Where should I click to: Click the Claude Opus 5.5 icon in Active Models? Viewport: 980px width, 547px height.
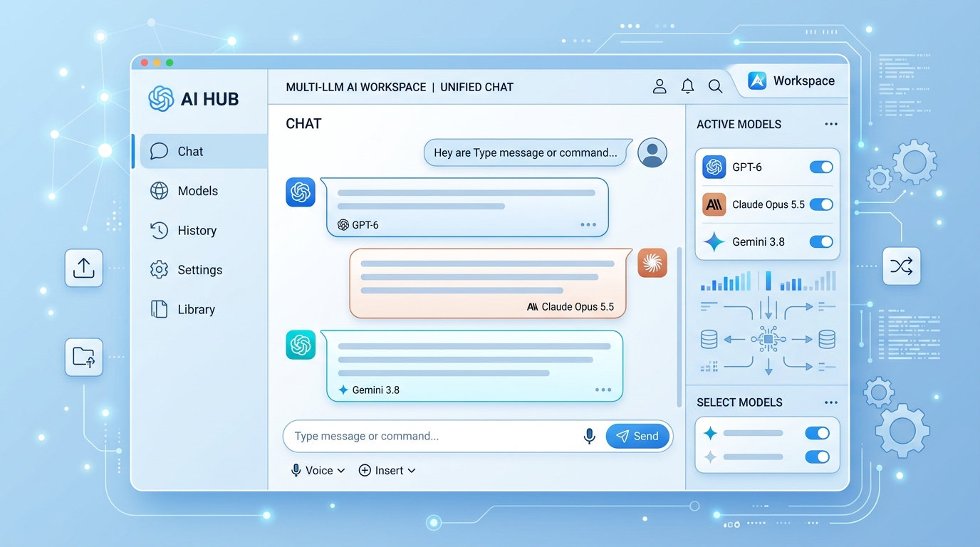tap(714, 204)
